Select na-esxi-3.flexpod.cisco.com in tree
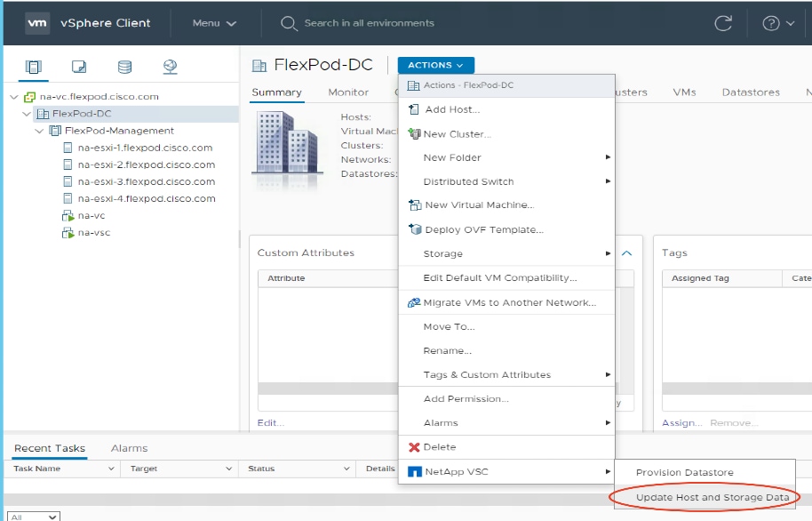This screenshot has width=812, height=521. (146, 182)
